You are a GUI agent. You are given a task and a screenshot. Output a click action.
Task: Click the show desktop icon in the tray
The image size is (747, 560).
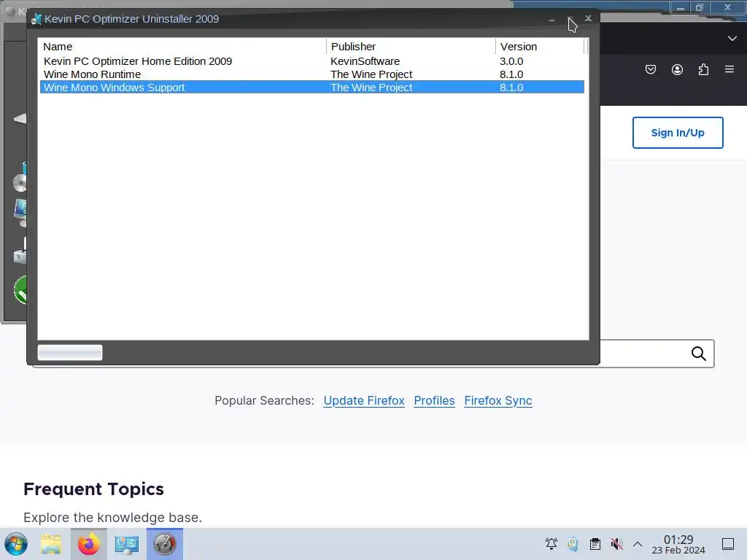point(728,544)
